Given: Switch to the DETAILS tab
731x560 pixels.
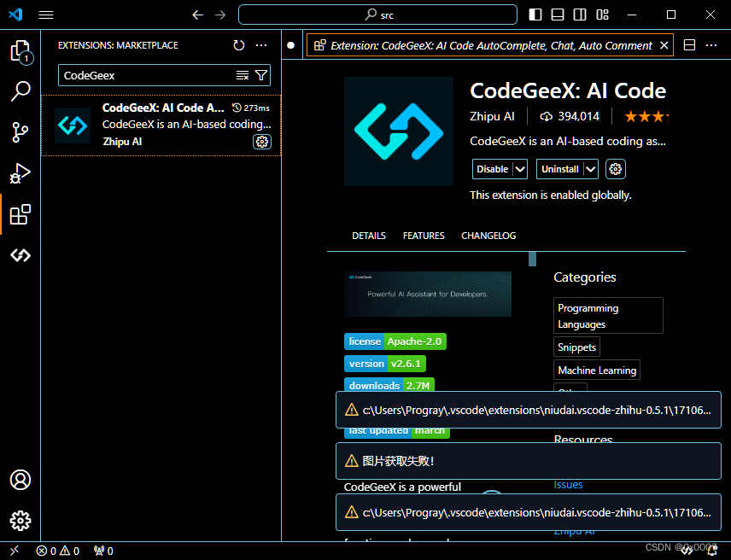Looking at the screenshot, I should [x=369, y=236].
